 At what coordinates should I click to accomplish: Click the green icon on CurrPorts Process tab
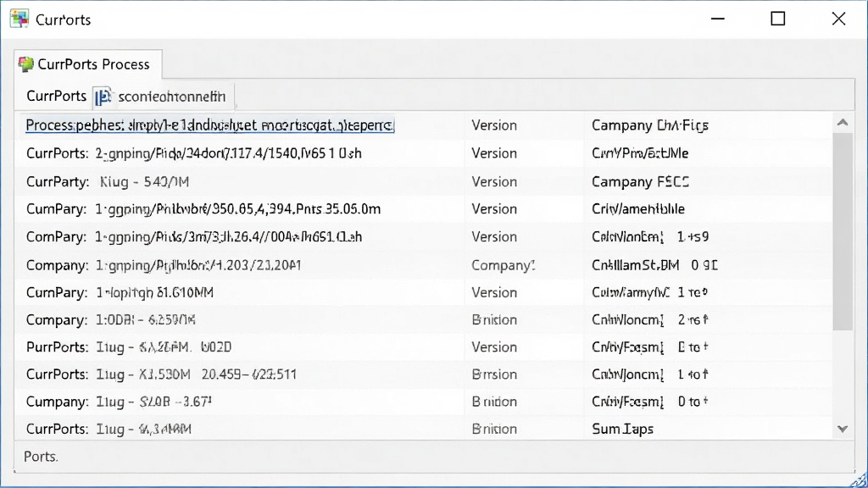pyautogui.click(x=25, y=64)
